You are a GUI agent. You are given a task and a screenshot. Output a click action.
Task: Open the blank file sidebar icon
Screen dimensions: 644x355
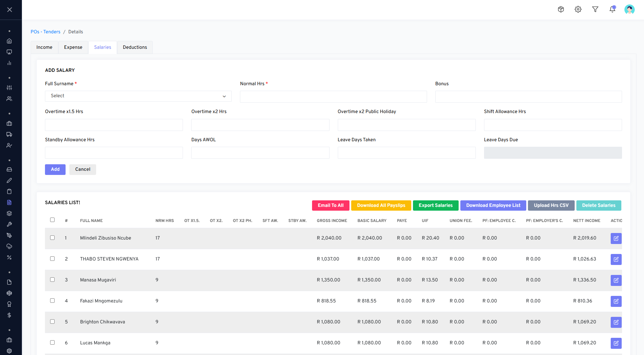9,282
